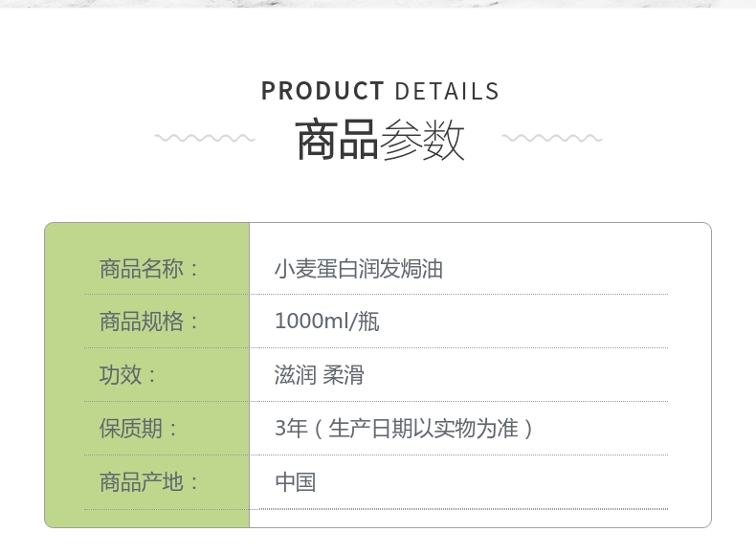This screenshot has width=756, height=555.
Task: Click the word PRODUCT in heading
Action: coord(322,91)
